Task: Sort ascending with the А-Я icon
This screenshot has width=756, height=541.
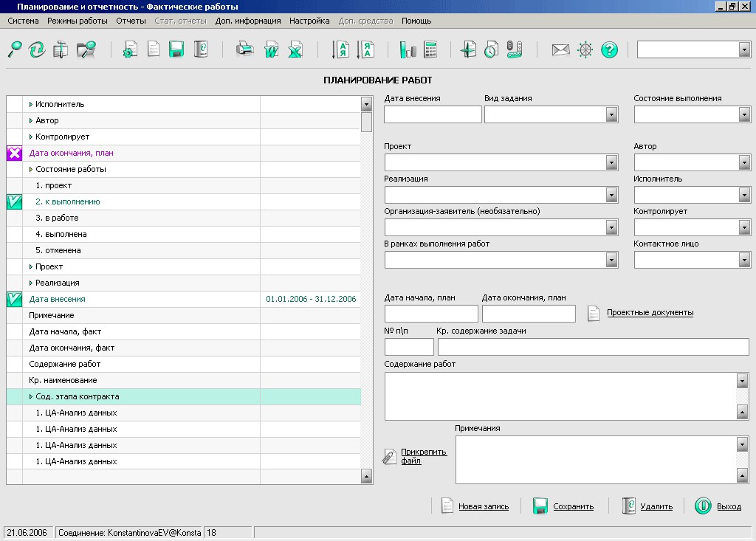Action: tap(341, 49)
